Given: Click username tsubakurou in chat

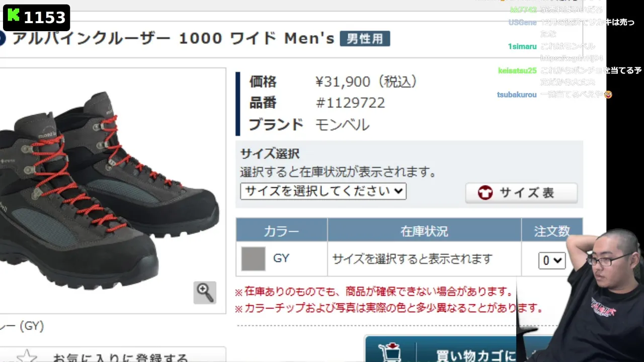Looking at the screenshot, I should [x=517, y=95].
